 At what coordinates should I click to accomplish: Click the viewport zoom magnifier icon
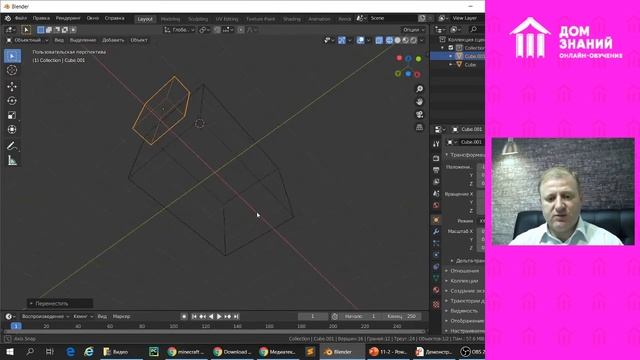click(419, 89)
